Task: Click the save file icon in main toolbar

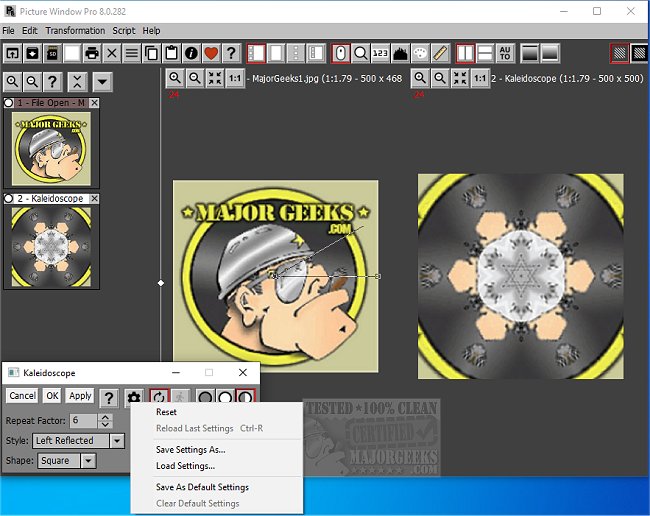Action: tap(32, 53)
